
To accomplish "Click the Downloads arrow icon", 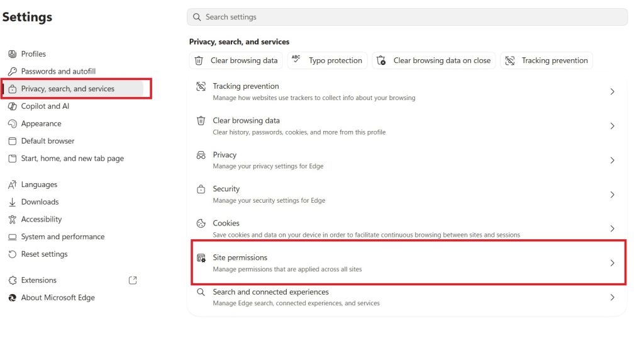I will (x=13, y=202).
